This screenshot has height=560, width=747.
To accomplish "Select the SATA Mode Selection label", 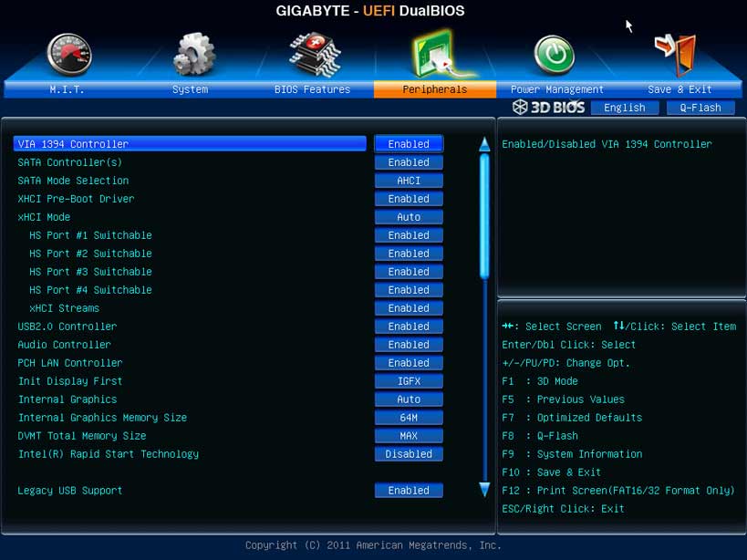I will coord(73,181).
